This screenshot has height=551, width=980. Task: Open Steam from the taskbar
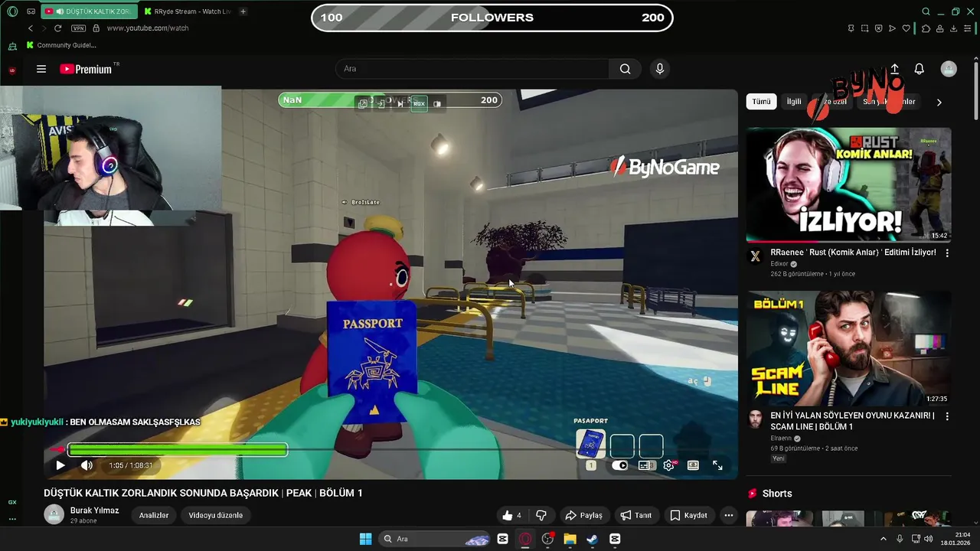[x=592, y=539]
